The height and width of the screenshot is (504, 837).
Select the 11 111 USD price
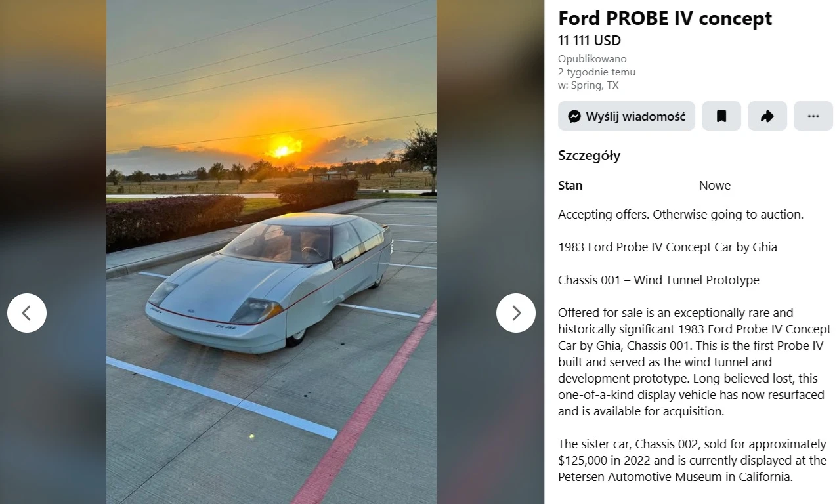589,41
